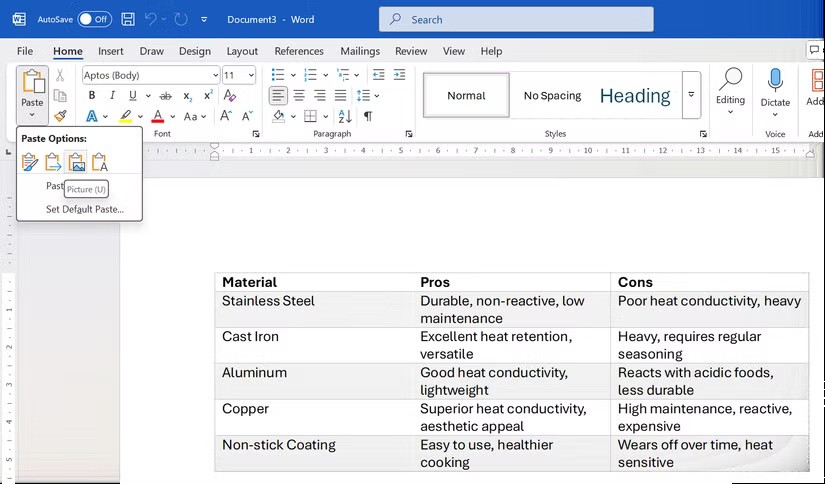Viewport: 825px width, 484px height.
Task: Open the Insert ribbon tab
Action: 111,51
